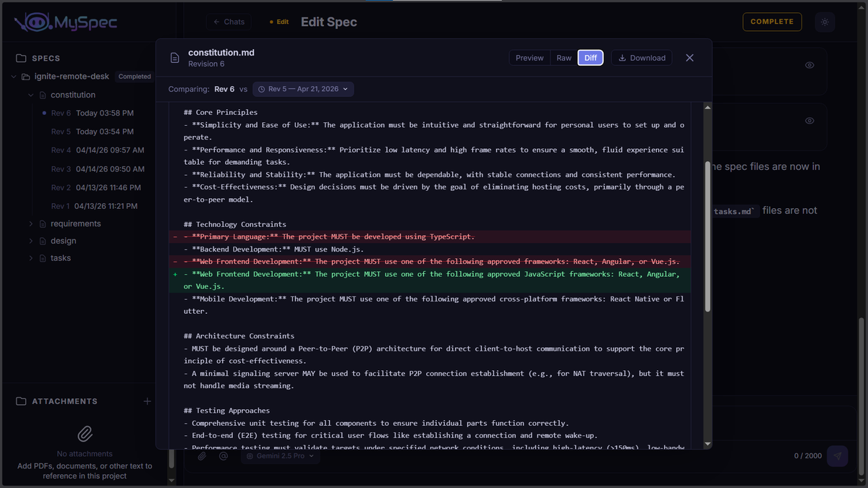Click the 'No attachments' text
This screenshot has height=488, width=868.
tap(85, 454)
